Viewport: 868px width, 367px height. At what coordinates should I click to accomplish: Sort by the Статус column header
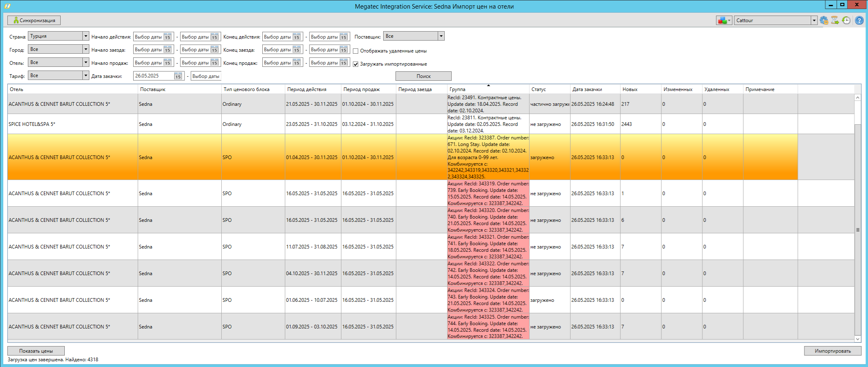click(x=539, y=89)
